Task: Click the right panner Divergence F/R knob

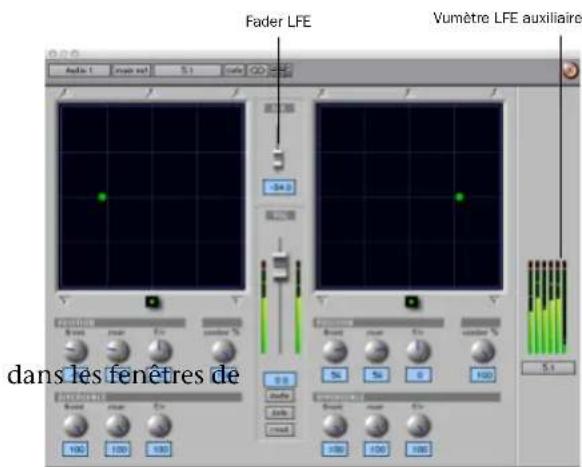Action: pyautogui.click(x=418, y=425)
